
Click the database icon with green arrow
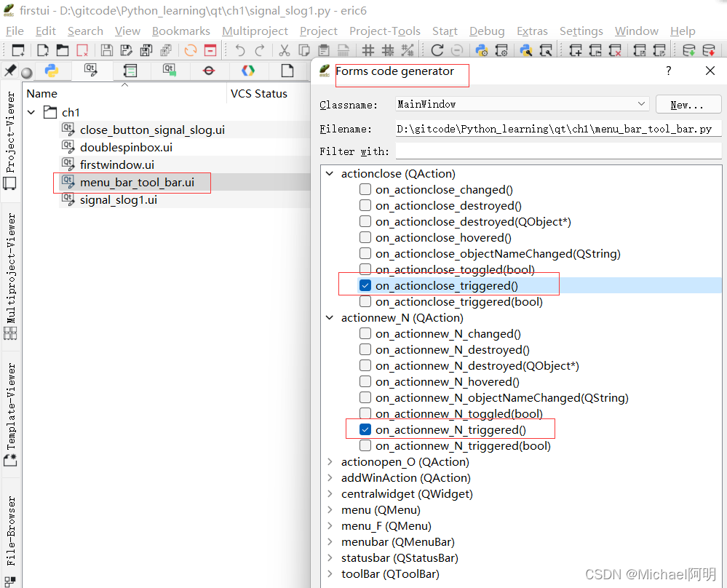[689, 50]
